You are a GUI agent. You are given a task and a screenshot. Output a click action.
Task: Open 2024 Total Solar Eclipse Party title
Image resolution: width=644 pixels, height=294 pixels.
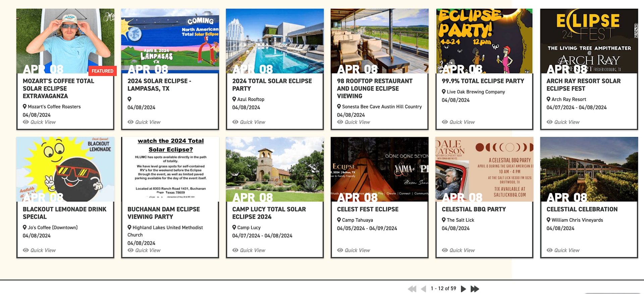point(272,85)
